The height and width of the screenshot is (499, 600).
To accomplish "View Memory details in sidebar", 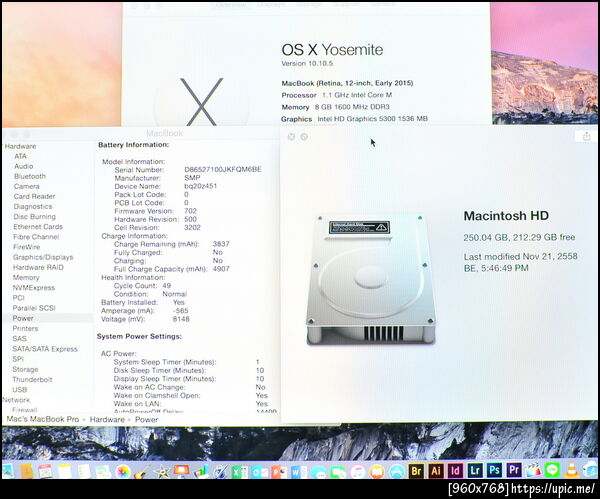I will coord(26,277).
